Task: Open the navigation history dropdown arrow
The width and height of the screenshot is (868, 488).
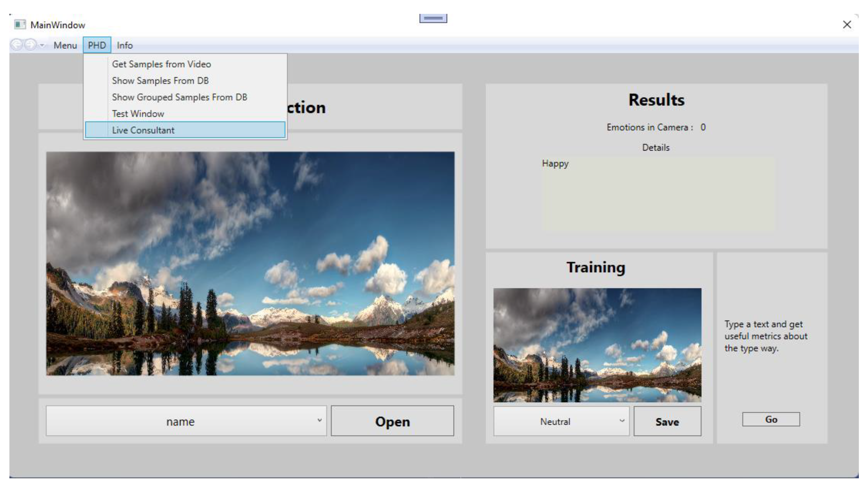Action: [42, 45]
